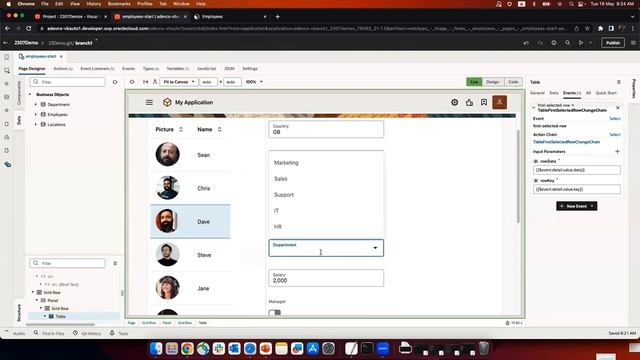The image size is (640, 360).
Task: Click the bookmark icon in app header
Action: (484, 102)
